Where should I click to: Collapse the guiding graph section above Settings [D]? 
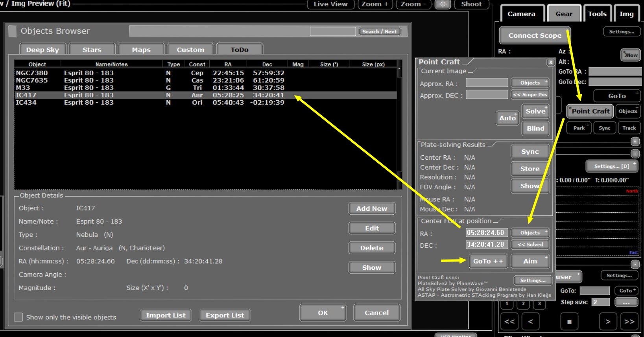click(x=635, y=153)
